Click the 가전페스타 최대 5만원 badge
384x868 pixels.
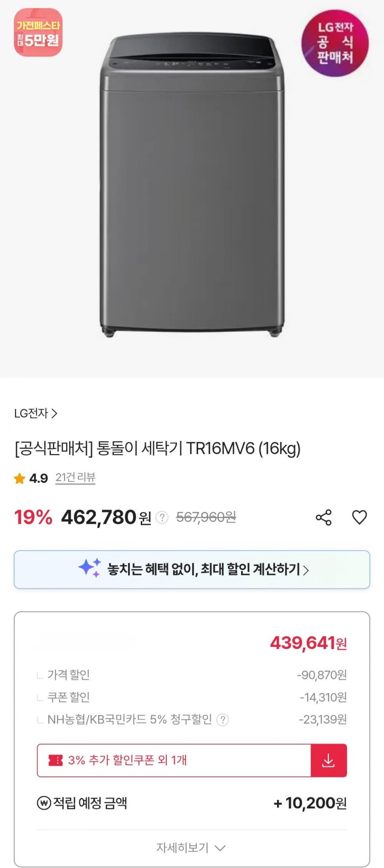click(38, 33)
